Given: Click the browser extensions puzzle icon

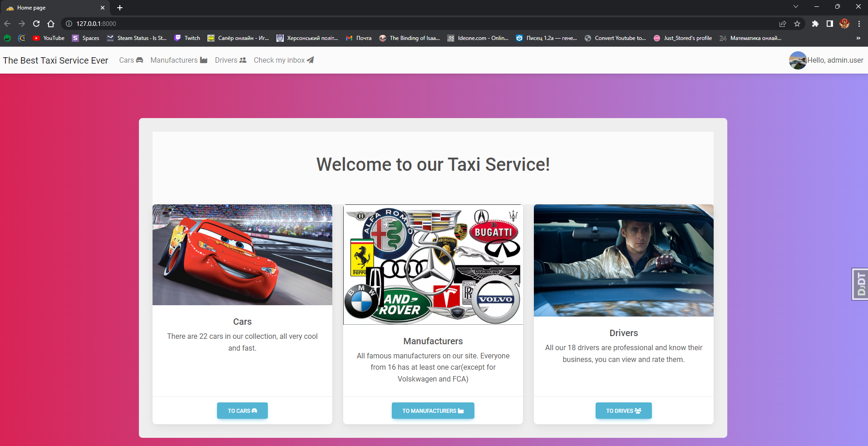Looking at the screenshot, I should point(815,24).
